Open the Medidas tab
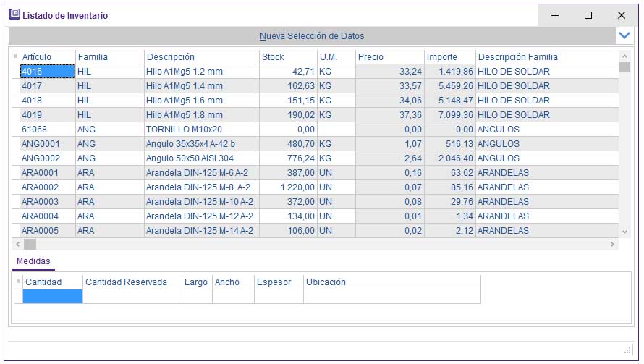 (33, 261)
